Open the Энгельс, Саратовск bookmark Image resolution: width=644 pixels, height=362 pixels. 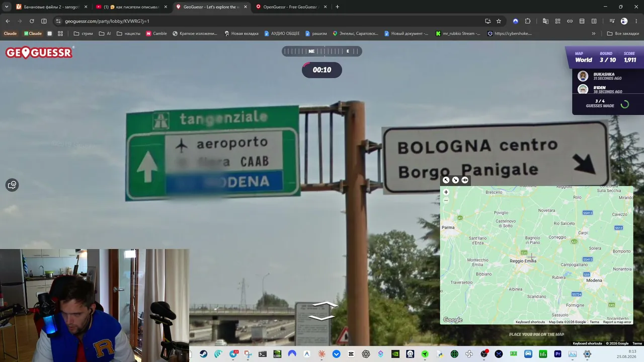[x=355, y=34]
